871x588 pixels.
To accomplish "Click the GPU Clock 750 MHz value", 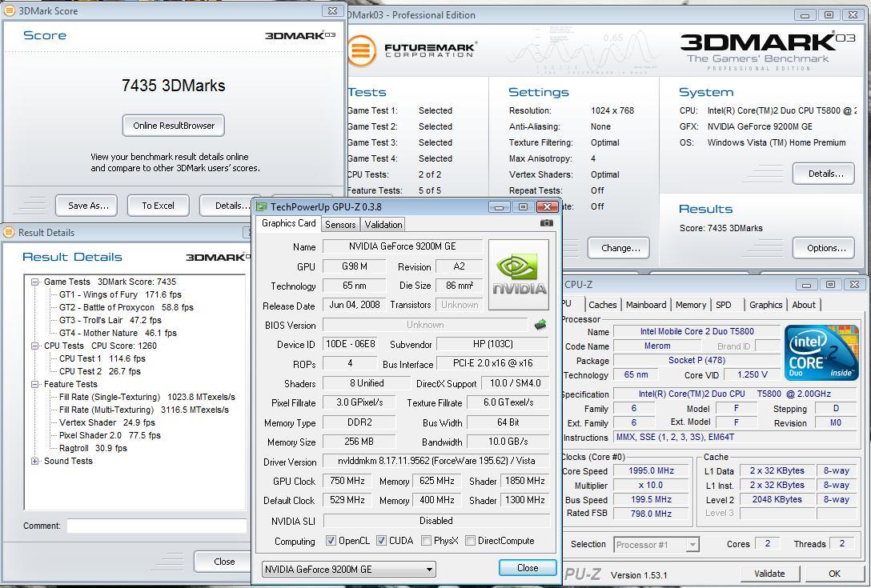I will coord(347,481).
